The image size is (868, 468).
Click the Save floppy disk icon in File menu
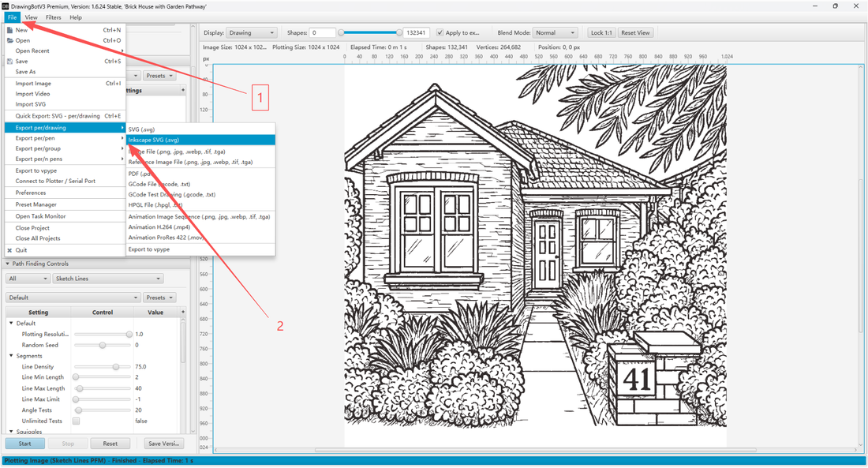pyautogui.click(x=11, y=61)
